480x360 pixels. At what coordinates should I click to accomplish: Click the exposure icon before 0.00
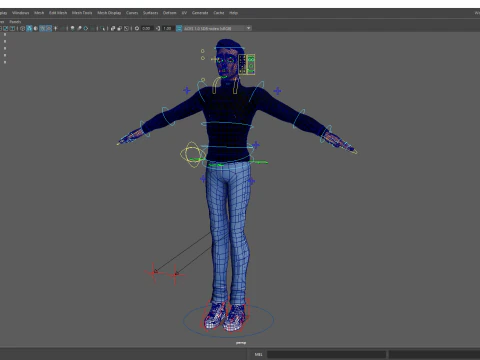[137, 28]
